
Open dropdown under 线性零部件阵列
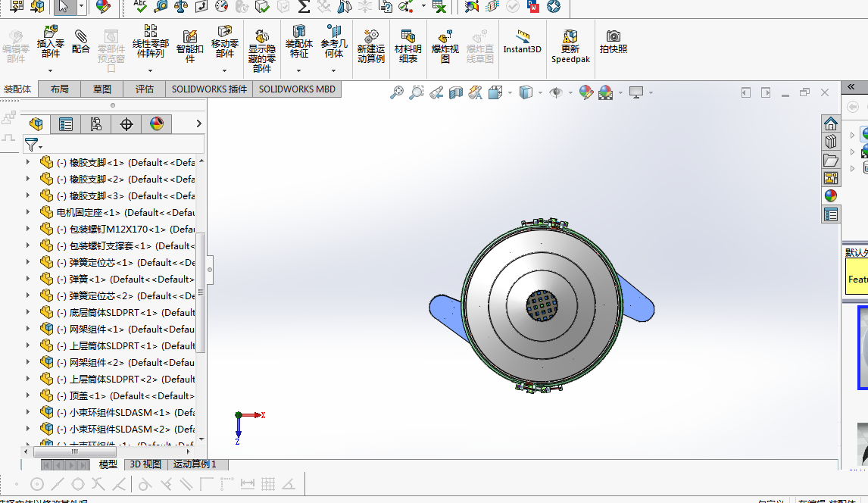click(x=150, y=71)
